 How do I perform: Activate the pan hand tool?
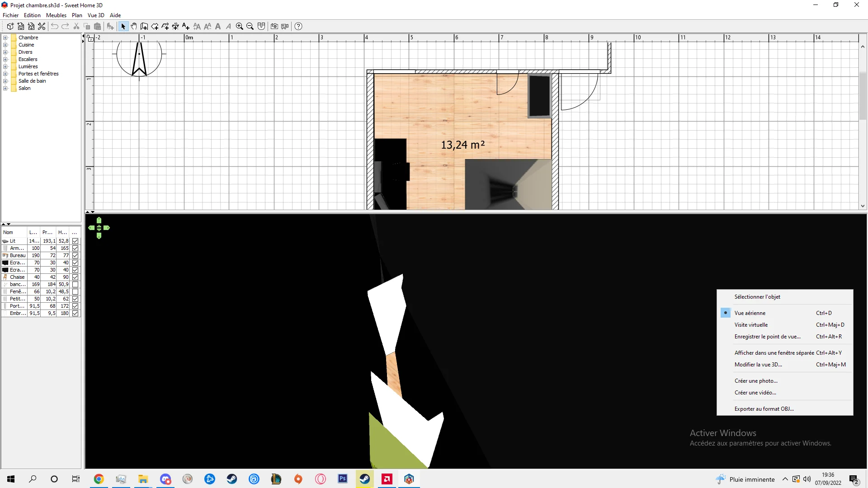pyautogui.click(x=134, y=26)
